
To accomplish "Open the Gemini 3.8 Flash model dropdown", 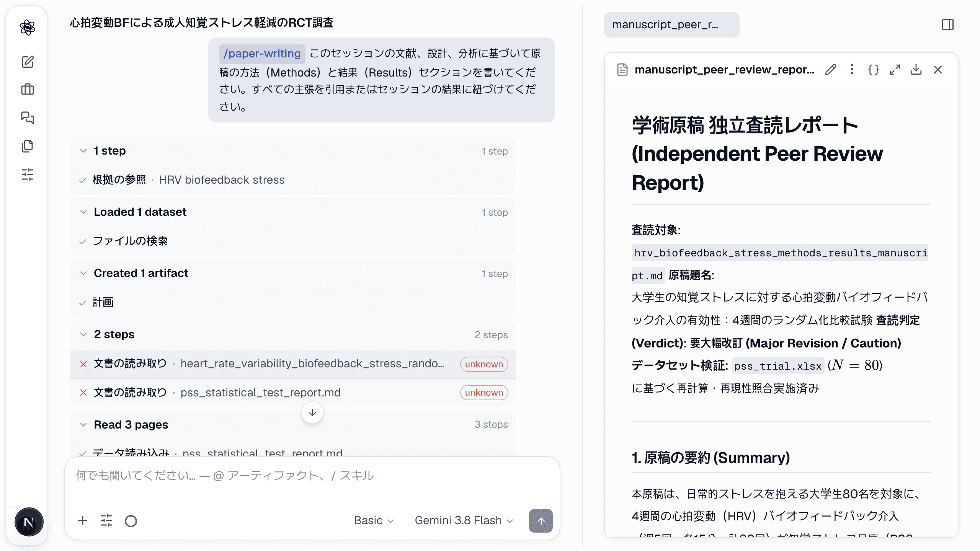I will click(x=464, y=520).
